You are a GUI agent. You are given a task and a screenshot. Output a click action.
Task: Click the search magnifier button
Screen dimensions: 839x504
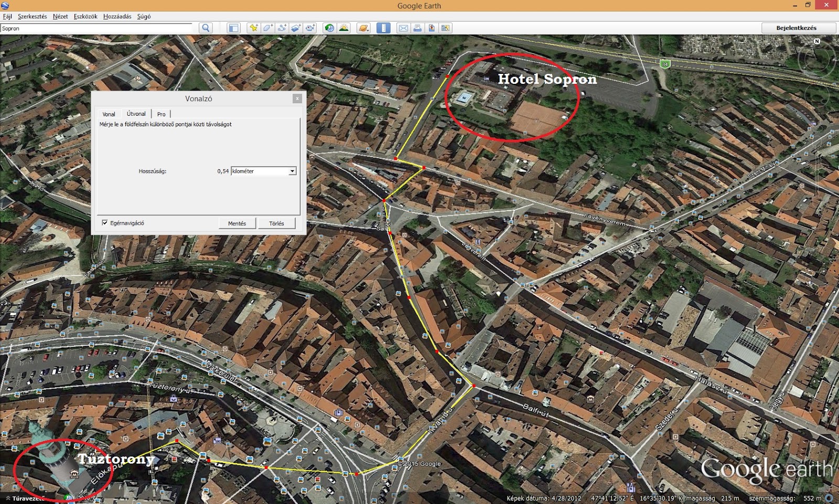click(206, 28)
